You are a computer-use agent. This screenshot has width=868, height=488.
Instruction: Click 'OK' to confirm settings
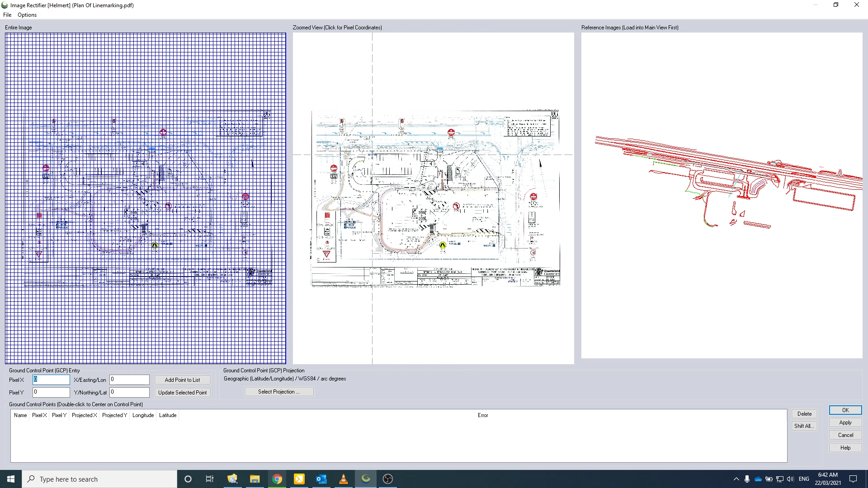point(845,410)
